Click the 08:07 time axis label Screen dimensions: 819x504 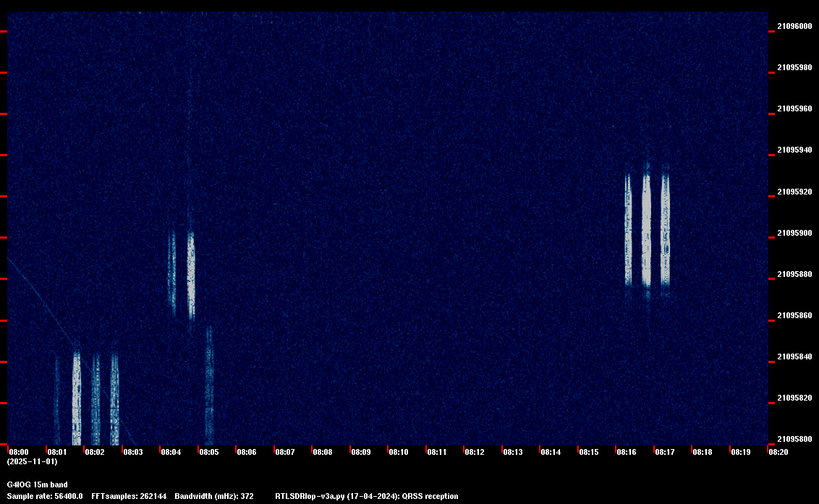285,452
